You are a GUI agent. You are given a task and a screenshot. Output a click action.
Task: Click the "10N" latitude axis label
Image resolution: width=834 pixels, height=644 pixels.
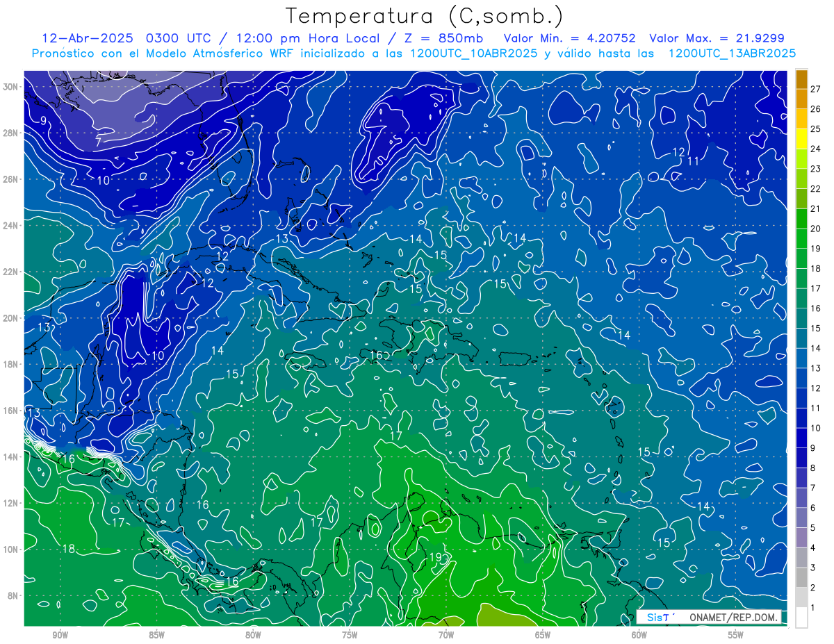point(10,550)
